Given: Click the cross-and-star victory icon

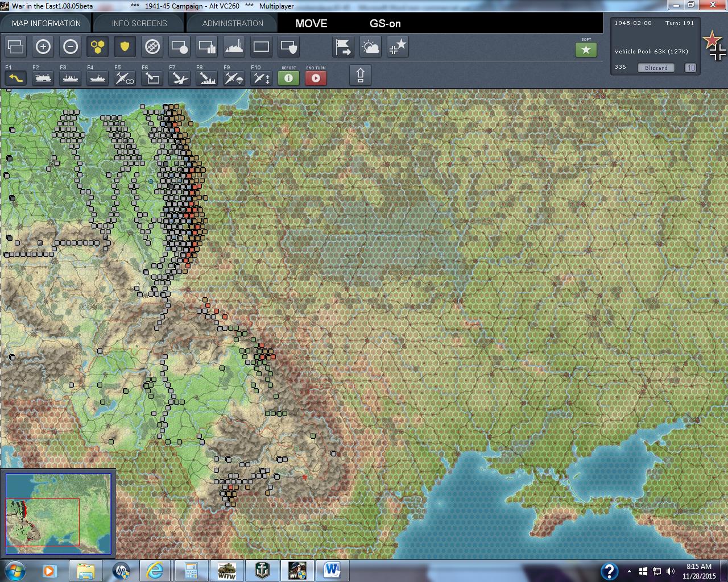Looking at the screenshot, I should pos(398,47).
